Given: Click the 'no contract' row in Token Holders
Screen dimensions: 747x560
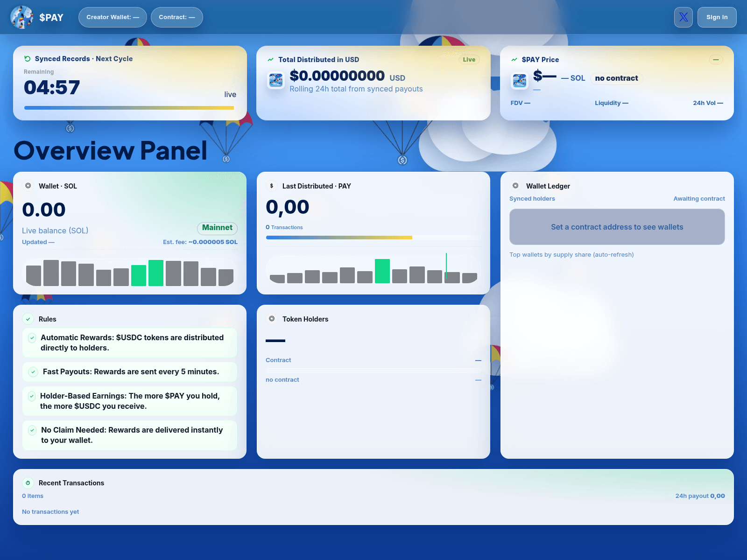Looking at the screenshot, I should point(373,380).
